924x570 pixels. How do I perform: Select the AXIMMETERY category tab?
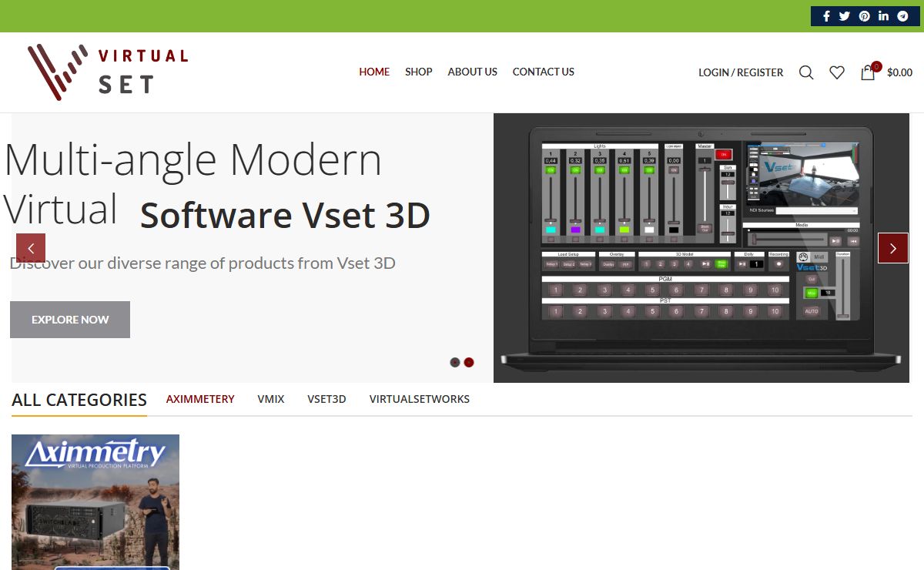(200, 399)
